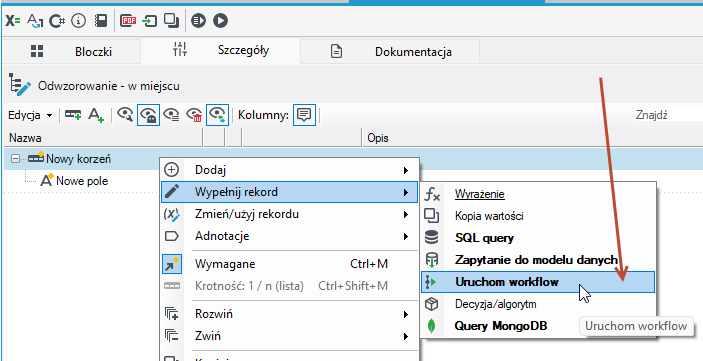Toggle the eye with list lines filter
Image resolution: width=703 pixels, height=361 pixels.
(172, 115)
